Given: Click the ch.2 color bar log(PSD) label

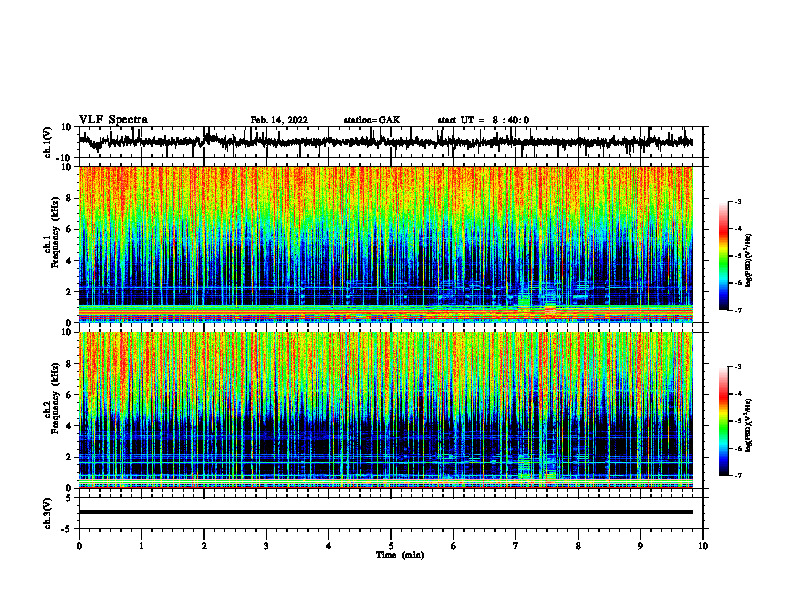Looking at the screenshot, I should click(x=748, y=425).
